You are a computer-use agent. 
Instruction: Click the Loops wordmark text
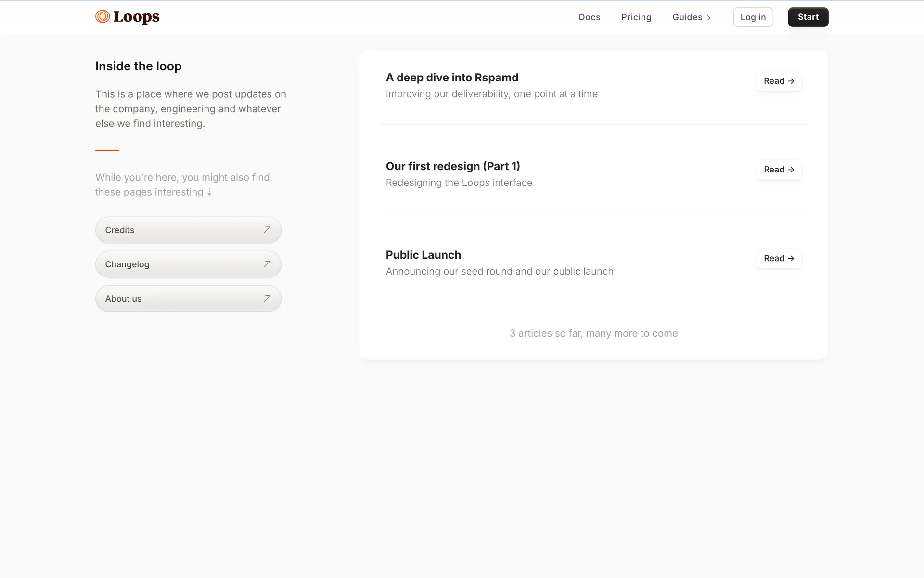pyautogui.click(x=136, y=17)
